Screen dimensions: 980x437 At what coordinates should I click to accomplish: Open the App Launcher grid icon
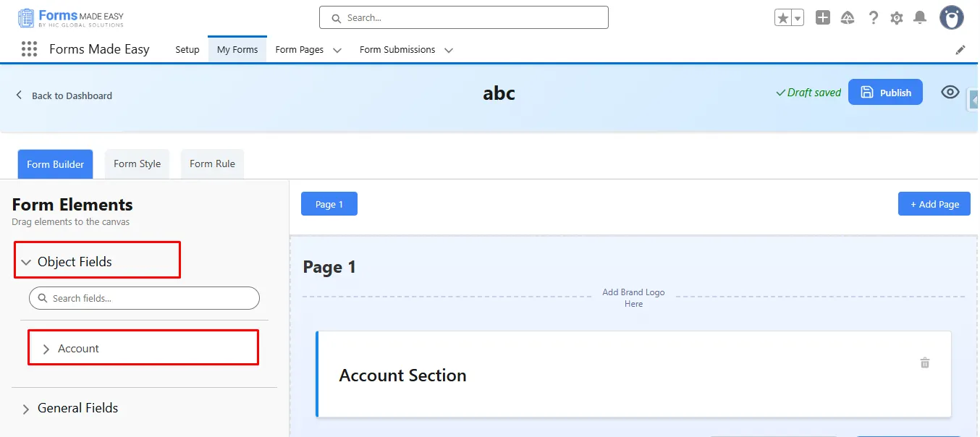coord(29,49)
